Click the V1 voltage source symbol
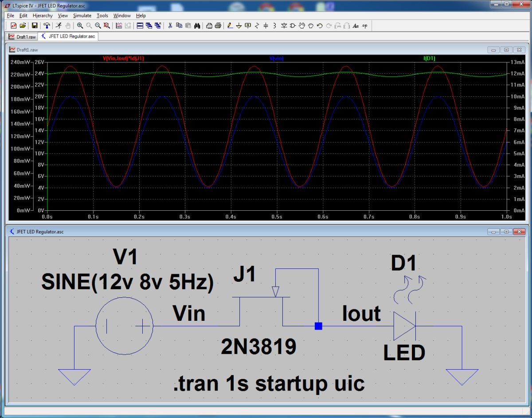The width and height of the screenshot is (532, 418). tap(125, 326)
